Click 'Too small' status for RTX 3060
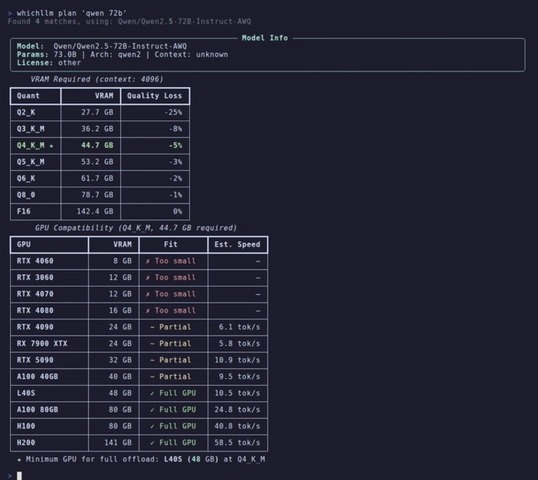Viewport: 538px width, 480px height. pyautogui.click(x=171, y=277)
